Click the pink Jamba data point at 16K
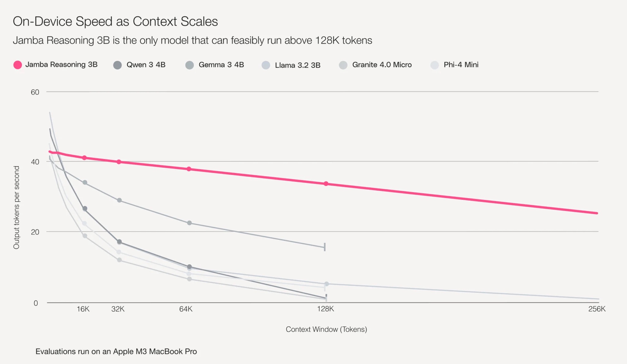Image resolution: width=627 pixels, height=364 pixels. (84, 158)
